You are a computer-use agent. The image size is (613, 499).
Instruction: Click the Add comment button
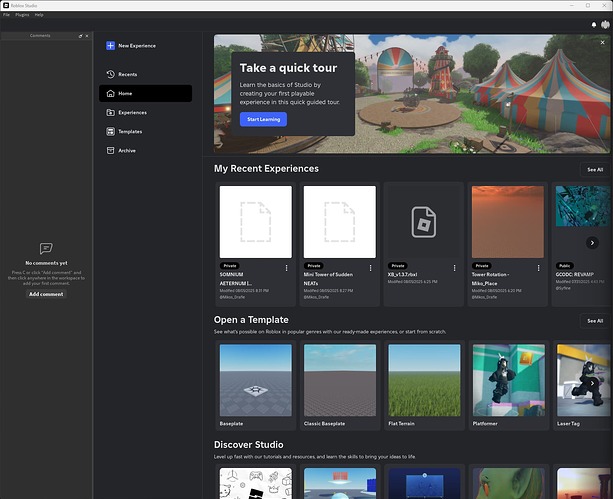point(46,294)
